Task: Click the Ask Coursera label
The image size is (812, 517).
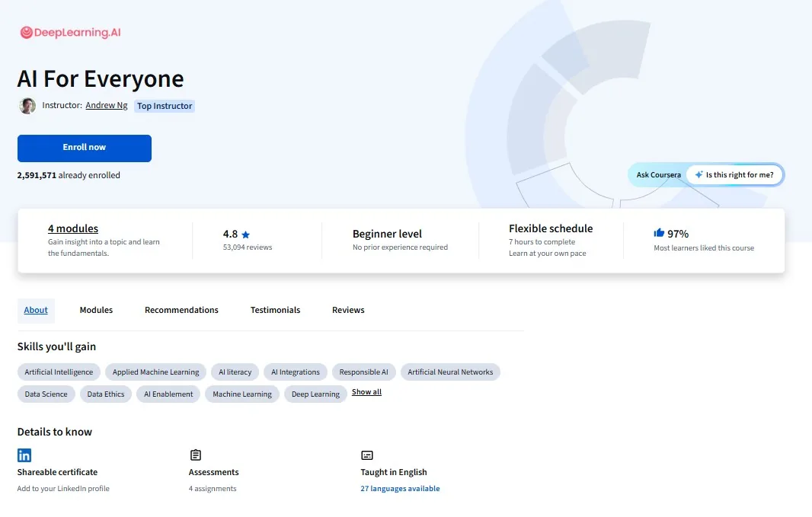Action: coord(658,175)
